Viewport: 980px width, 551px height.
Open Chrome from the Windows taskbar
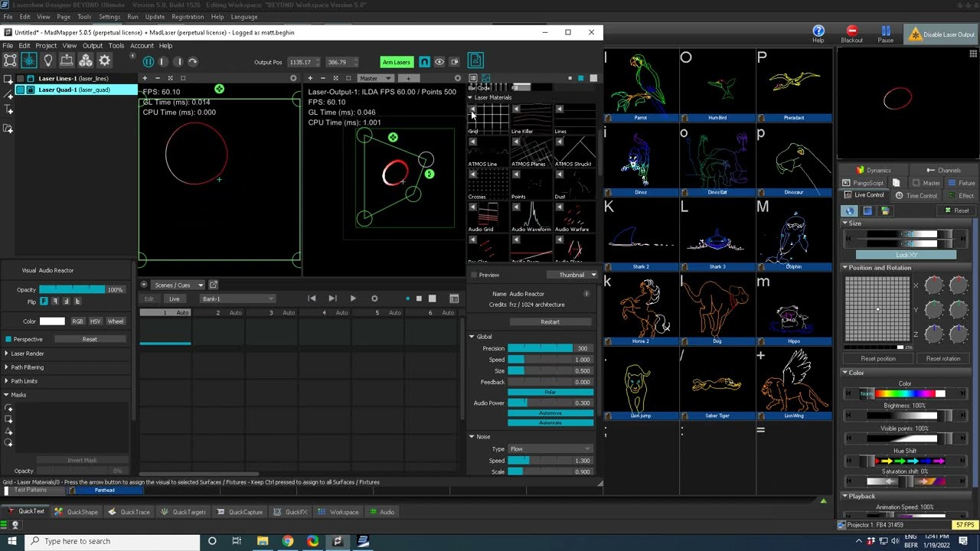(287, 541)
